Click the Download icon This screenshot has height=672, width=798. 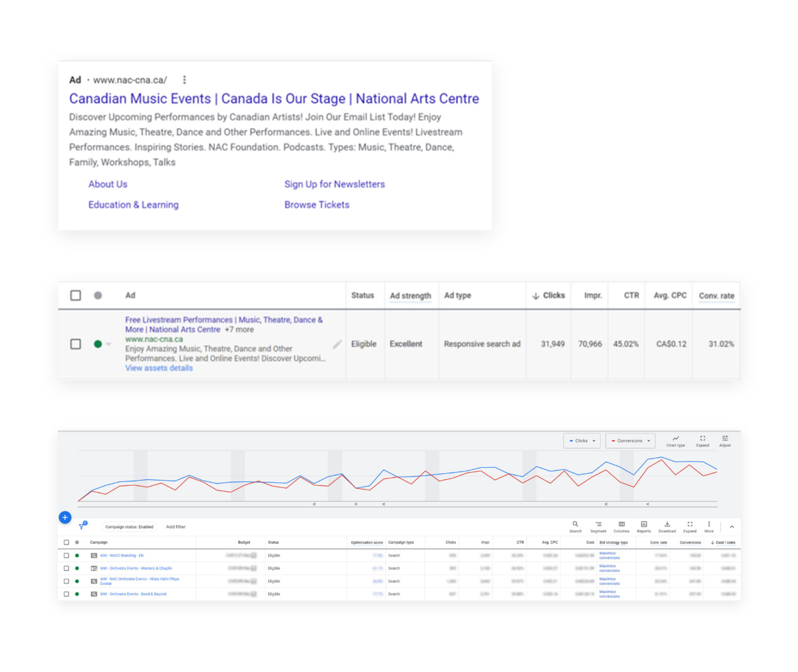(667, 525)
